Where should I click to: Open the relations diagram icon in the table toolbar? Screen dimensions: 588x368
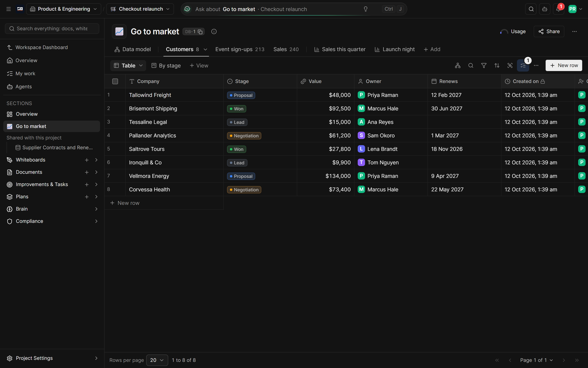coord(458,65)
